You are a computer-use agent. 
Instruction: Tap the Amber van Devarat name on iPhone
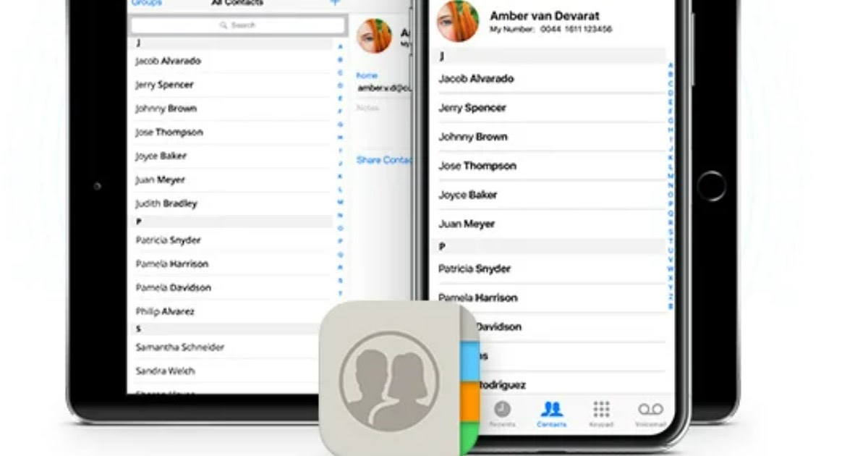pyautogui.click(x=545, y=15)
